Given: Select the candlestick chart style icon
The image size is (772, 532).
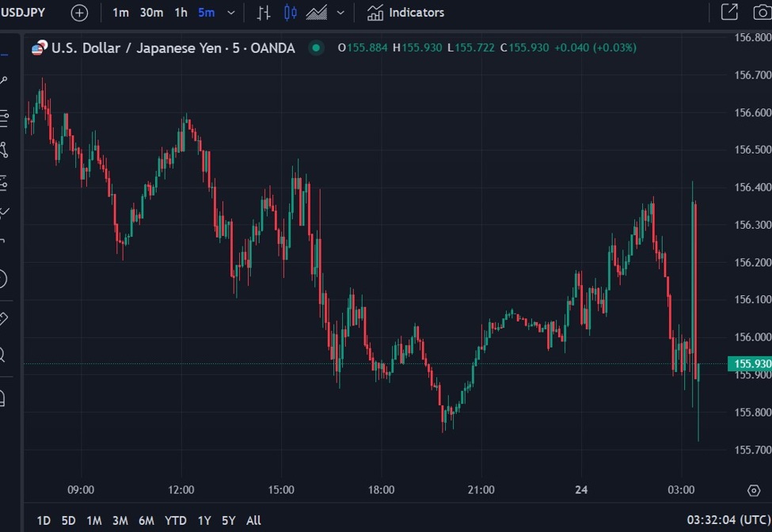Looking at the screenshot, I should pyautogui.click(x=290, y=13).
